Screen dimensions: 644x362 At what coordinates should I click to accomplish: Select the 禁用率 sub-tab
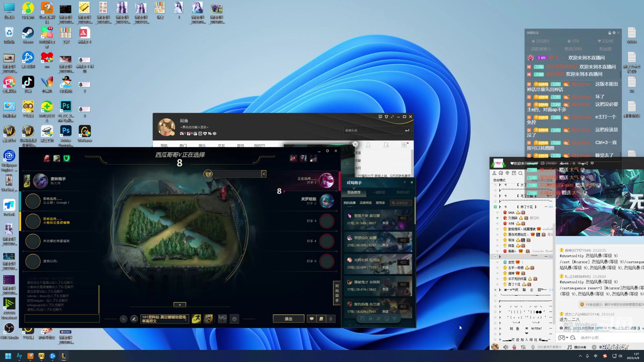(380, 203)
